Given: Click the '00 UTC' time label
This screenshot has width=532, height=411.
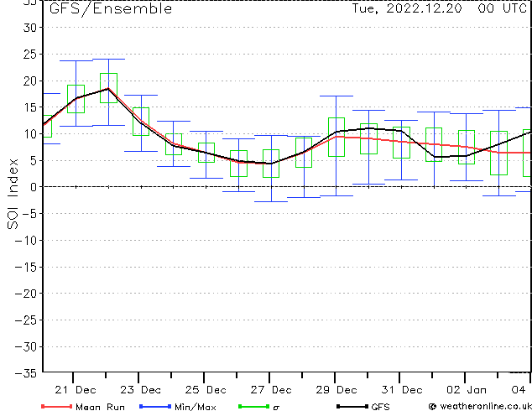Looking at the screenshot, I should tap(502, 8).
